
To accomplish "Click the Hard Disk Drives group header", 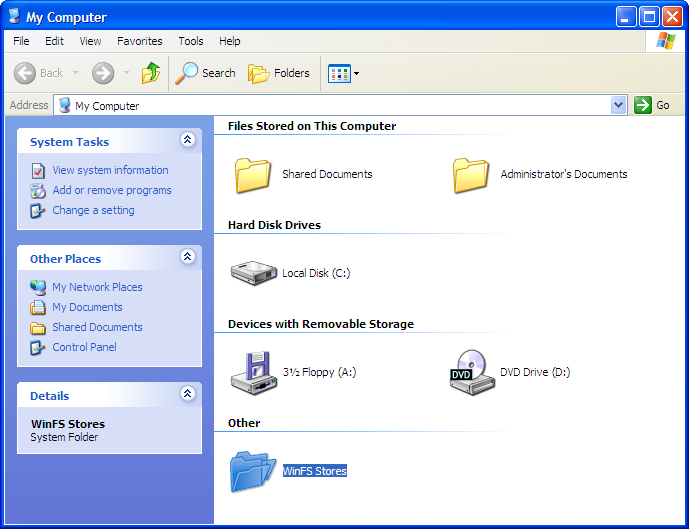I will click(x=274, y=225).
